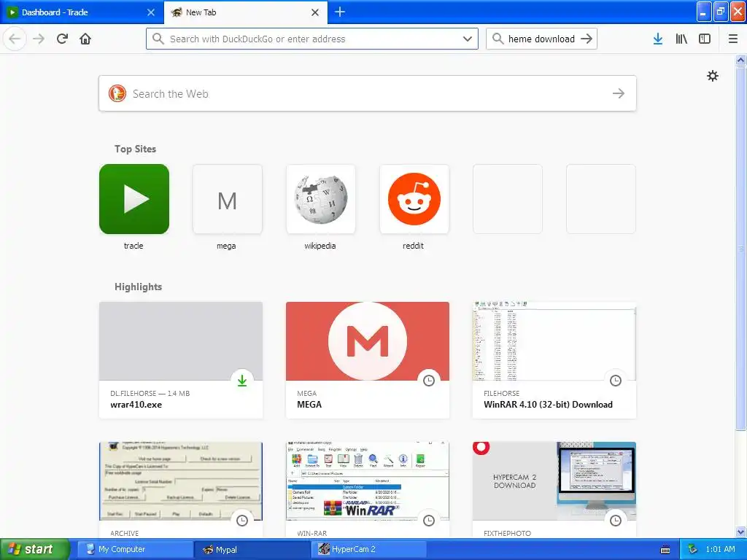Open the reddit top site tile
This screenshot has width=747, height=560.
414,199
